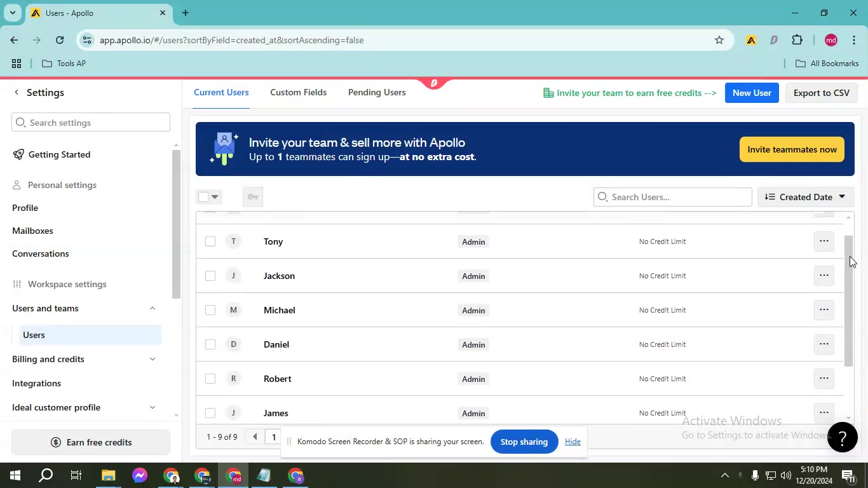Click Earn free credits

91,442
